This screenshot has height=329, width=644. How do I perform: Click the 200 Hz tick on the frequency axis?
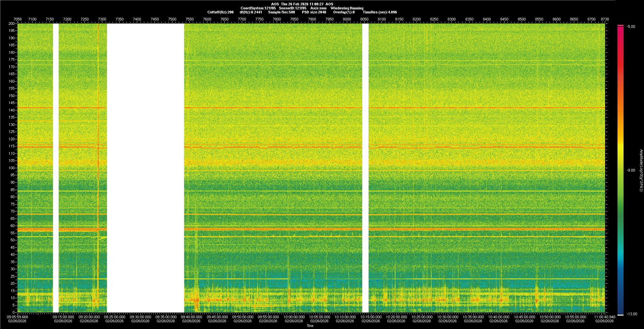[x=11, y=24]
